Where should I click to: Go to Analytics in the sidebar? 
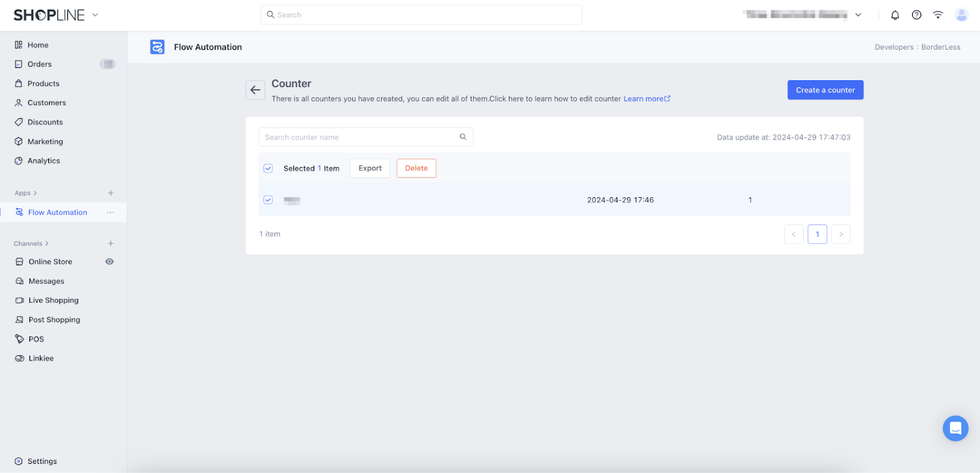pyautogui.click(x=43, y=161)
